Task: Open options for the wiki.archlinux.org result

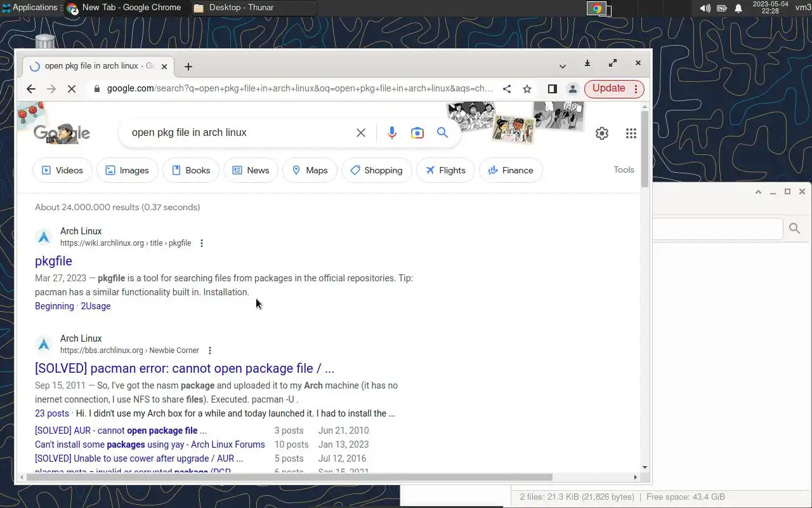Action: click(202, 243)
